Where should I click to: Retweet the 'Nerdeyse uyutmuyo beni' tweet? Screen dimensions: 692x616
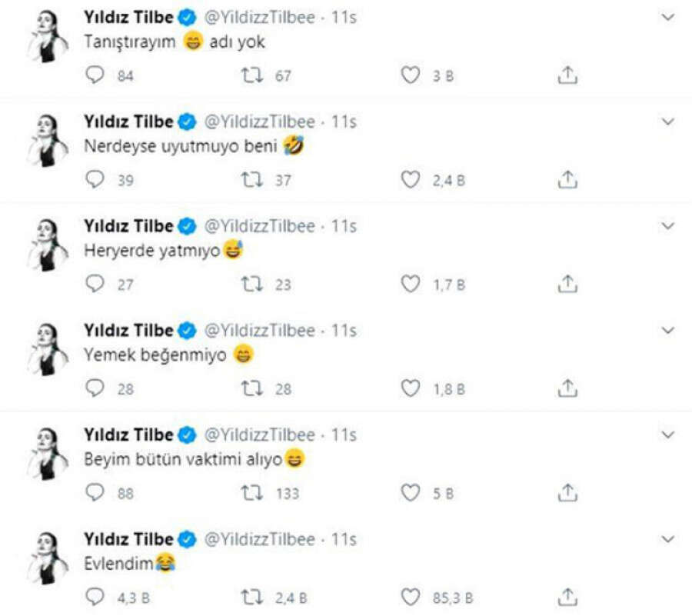pos(251,180)
